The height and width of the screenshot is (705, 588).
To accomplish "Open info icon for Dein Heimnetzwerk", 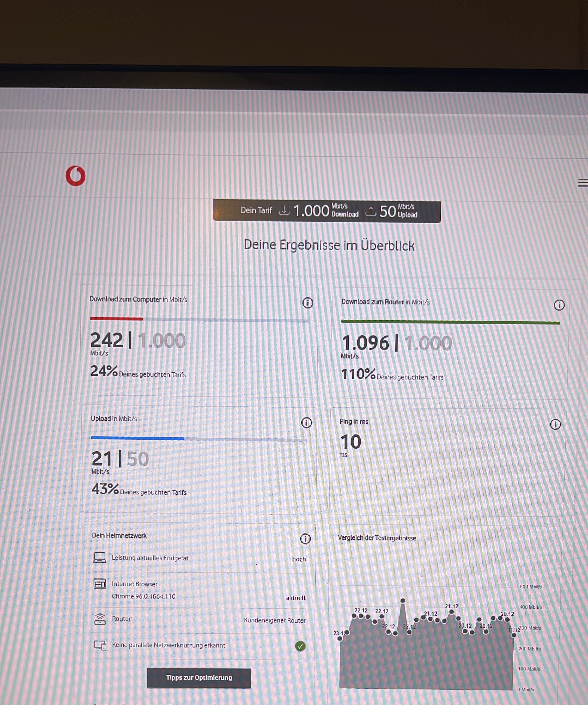I will (305, 539).
